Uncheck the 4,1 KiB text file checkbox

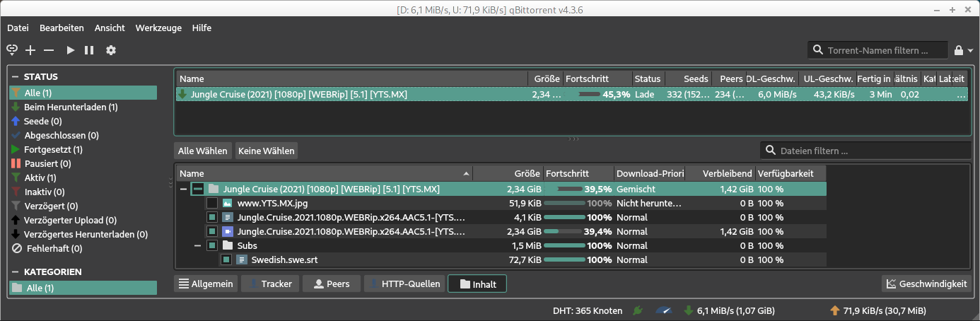[211, 217]
